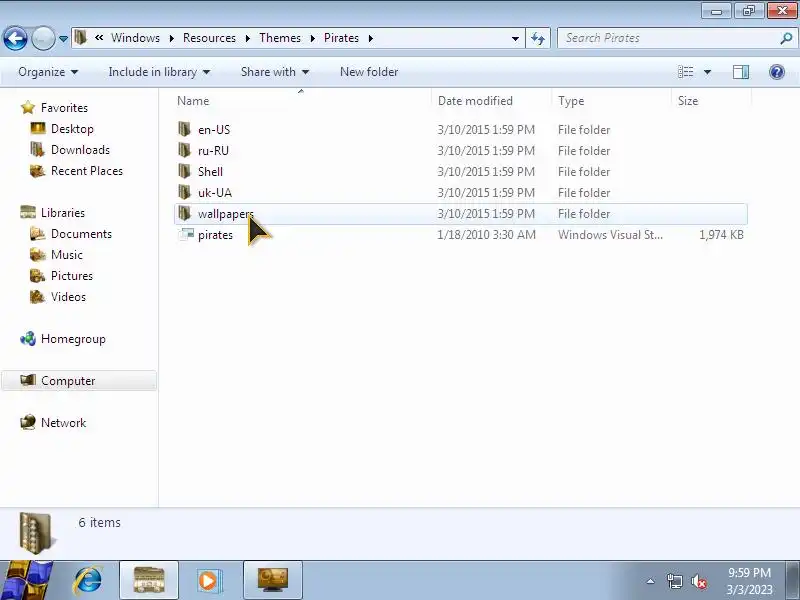Click Windows in the address breadcrumb

pyautogui.click(x=135, y=38)
